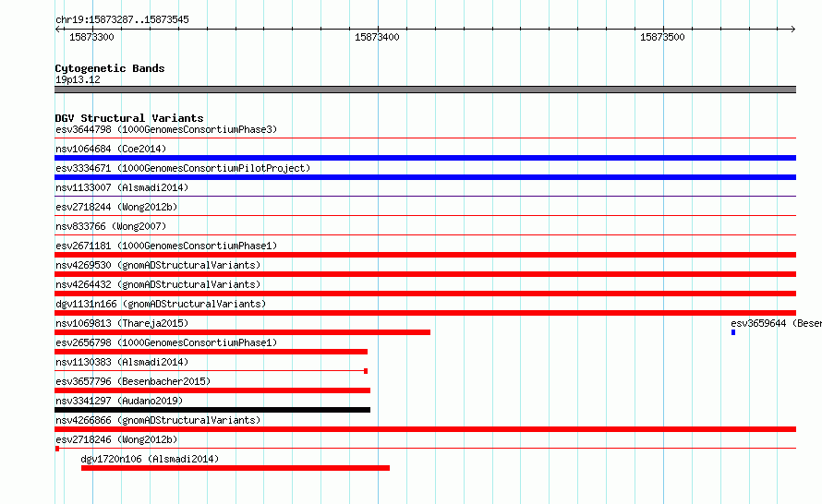Click the esv2718244 (Wong2012b) label
The image size is (822, 504).
coord(116,207)
